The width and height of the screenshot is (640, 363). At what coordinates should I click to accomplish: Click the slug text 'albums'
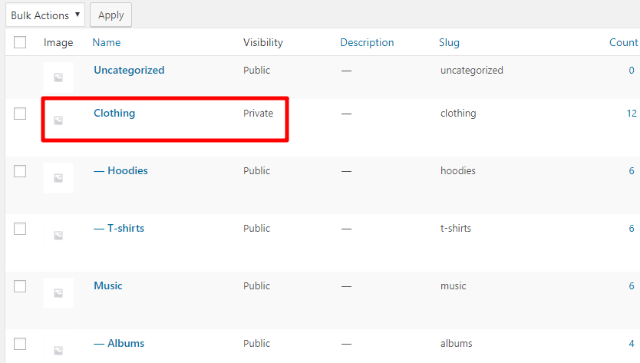(456, 343)
